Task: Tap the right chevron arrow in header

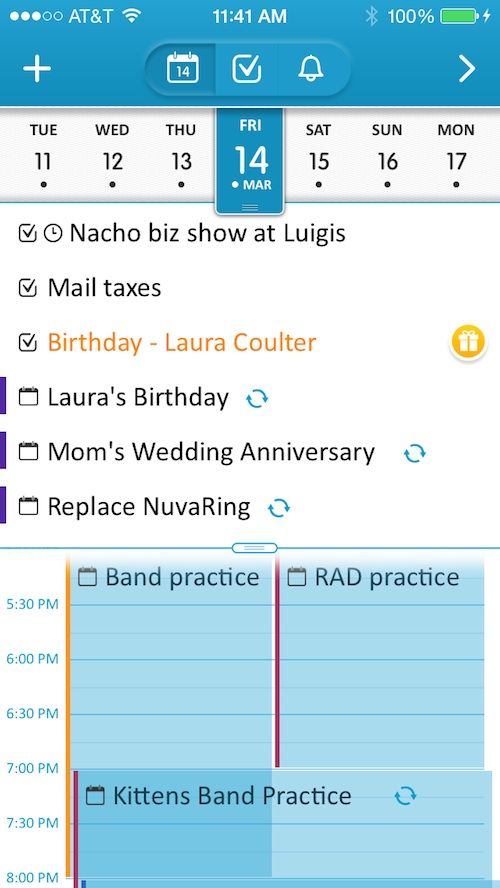Action: (x=467, y=69)
